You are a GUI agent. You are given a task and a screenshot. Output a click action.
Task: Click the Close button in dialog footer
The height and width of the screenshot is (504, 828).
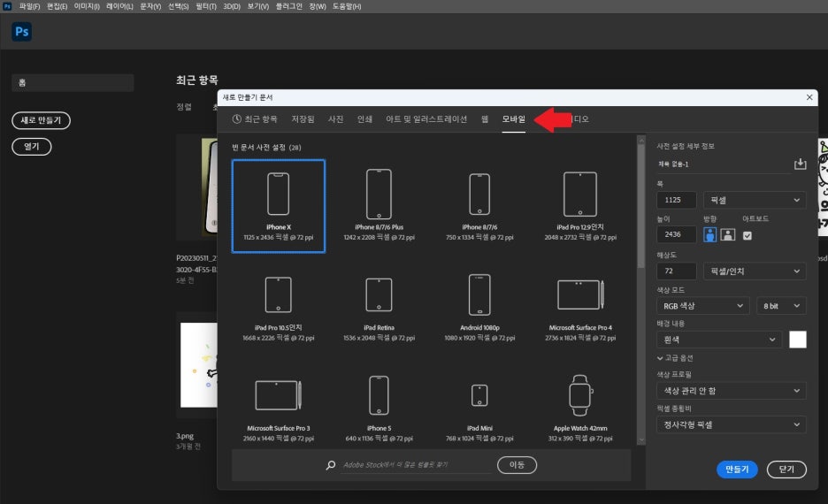point(786,470)
